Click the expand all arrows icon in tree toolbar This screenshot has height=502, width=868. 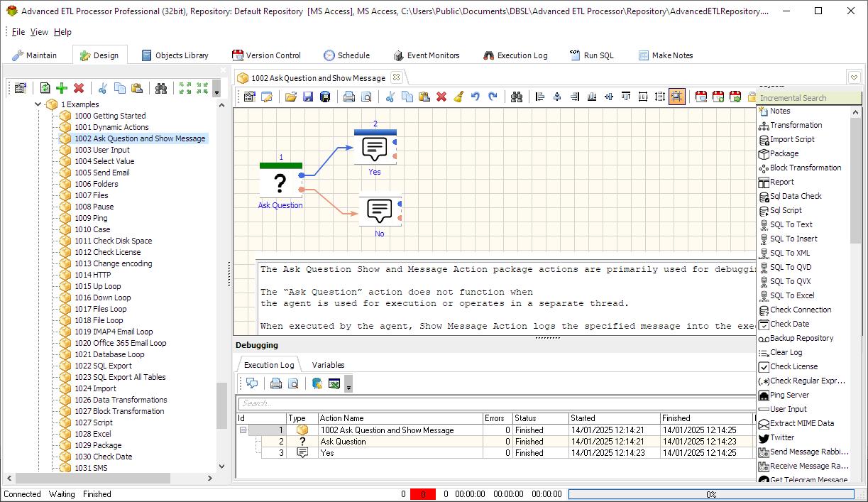click(x=185, y=88)
